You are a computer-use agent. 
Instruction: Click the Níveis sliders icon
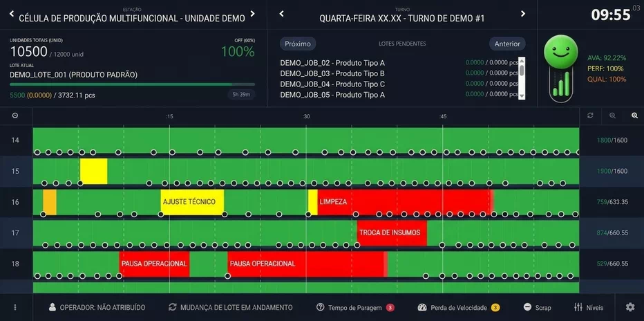578,307
